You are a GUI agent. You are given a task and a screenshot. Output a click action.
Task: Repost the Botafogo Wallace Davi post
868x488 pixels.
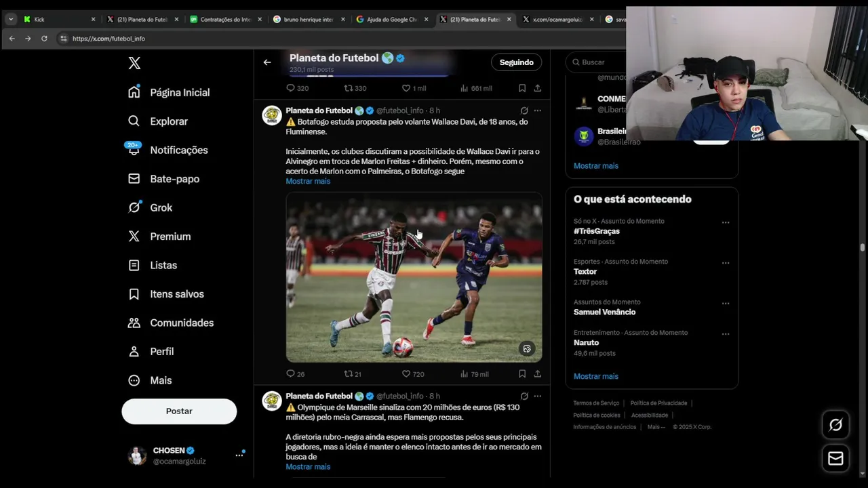click(x=348, y=373)
